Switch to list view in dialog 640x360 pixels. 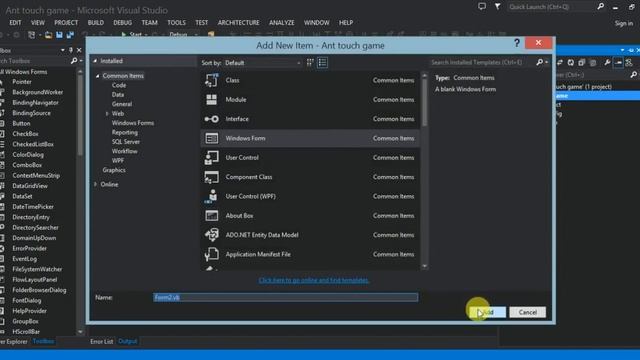click(322, 62)
